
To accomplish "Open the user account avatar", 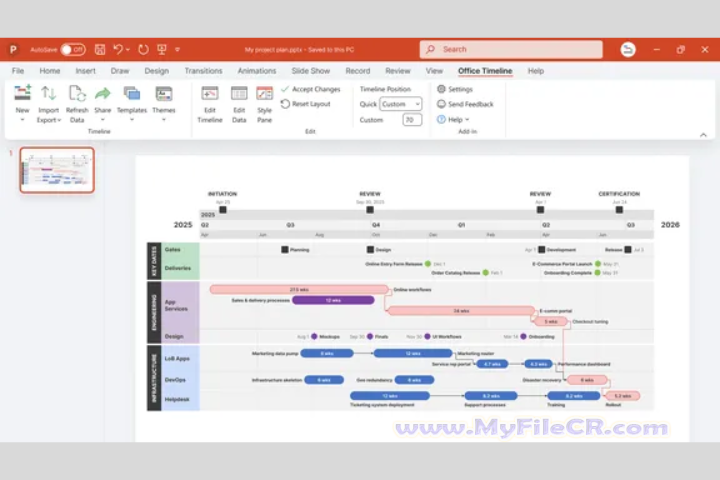I will (628, 49).
